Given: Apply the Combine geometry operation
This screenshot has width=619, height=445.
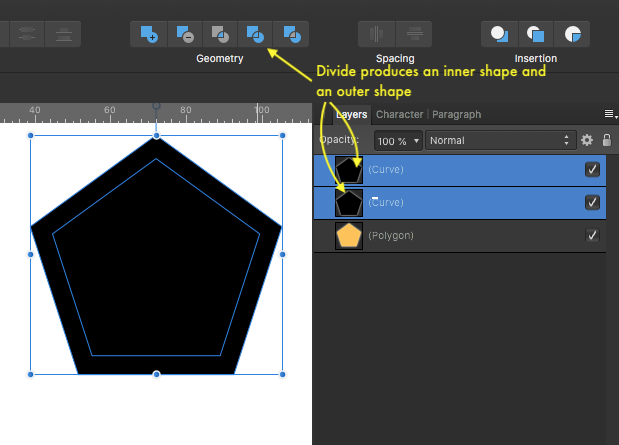Looking at the screenshot, I should pyautogui.click(x=291, y=34).
